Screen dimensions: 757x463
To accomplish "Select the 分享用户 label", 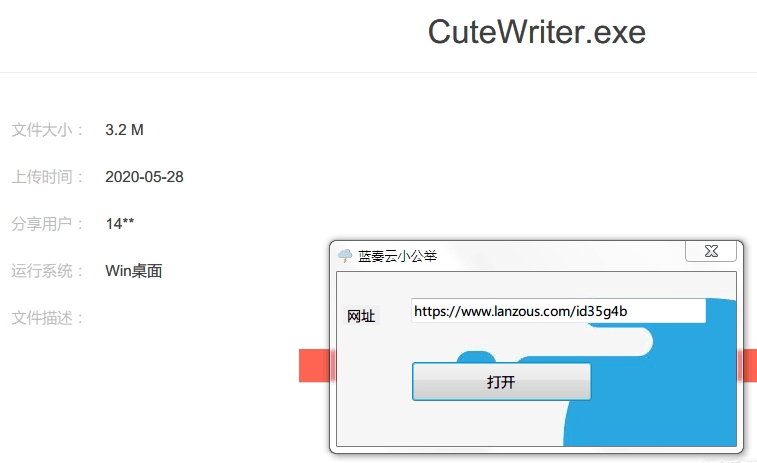I will coord(49,224).
